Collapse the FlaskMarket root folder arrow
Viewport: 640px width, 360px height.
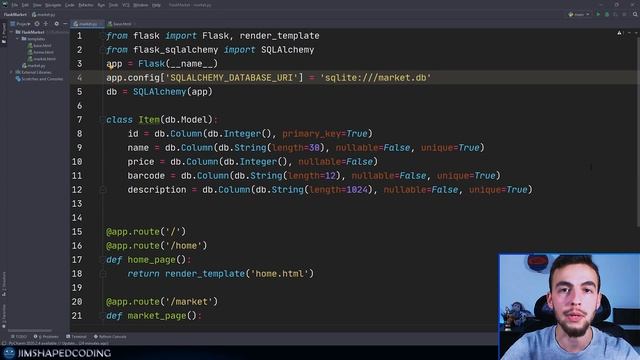pos(11,32)
